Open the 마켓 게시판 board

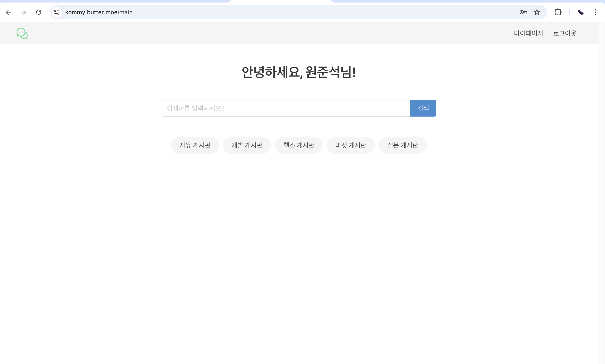(350, 145)
